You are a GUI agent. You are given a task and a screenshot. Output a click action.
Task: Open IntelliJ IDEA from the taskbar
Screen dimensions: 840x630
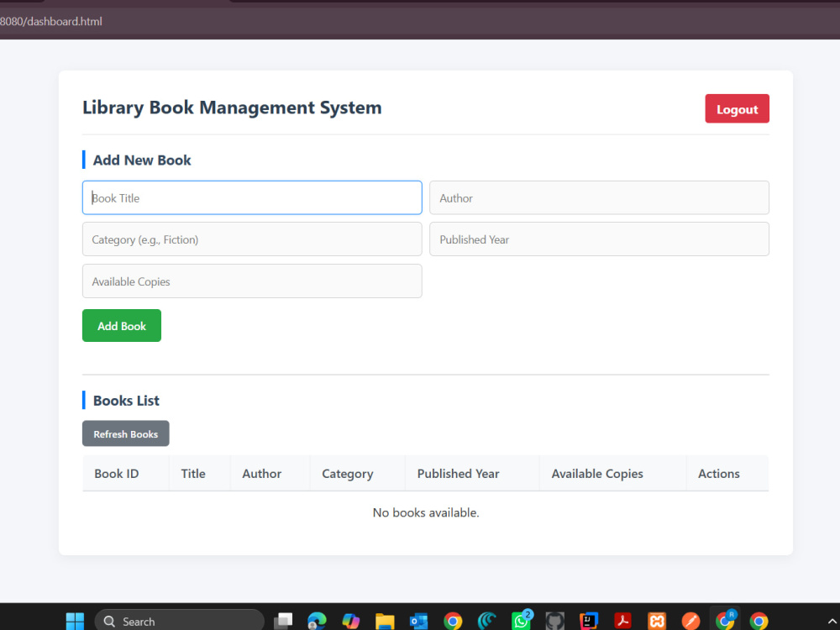[x=589, y=622]
